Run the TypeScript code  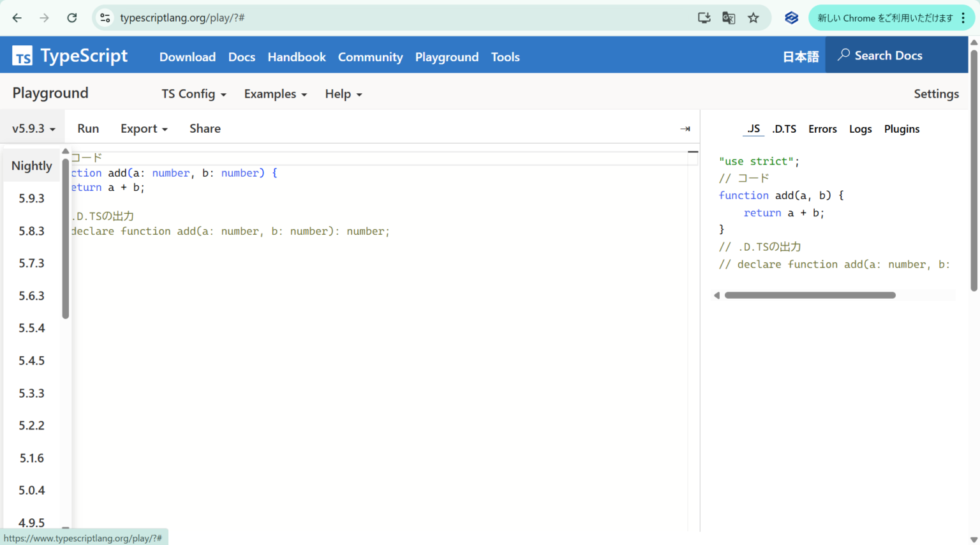point(88,128)
